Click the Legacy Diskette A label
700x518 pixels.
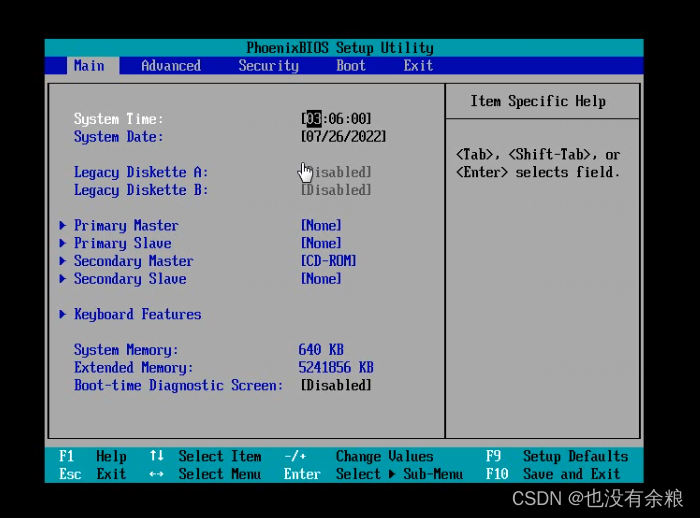pyautogui.click(x=141, y=172)
